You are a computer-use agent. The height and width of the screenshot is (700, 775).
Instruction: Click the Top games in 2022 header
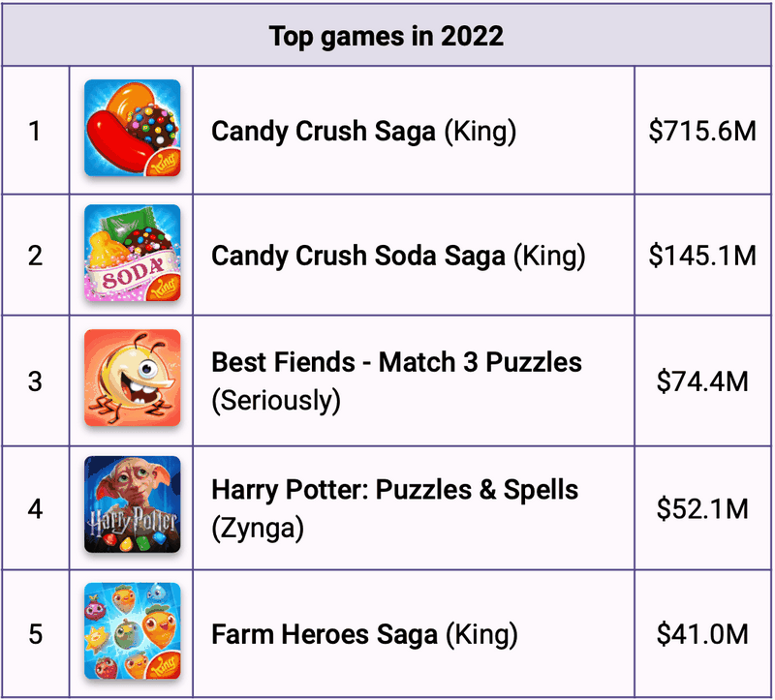point(387,37)
